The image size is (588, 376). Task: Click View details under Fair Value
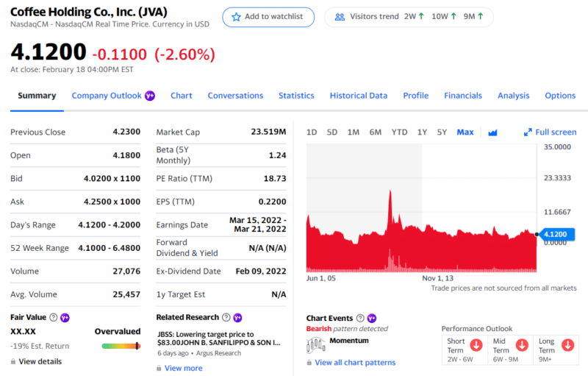(x=40, y=361)
